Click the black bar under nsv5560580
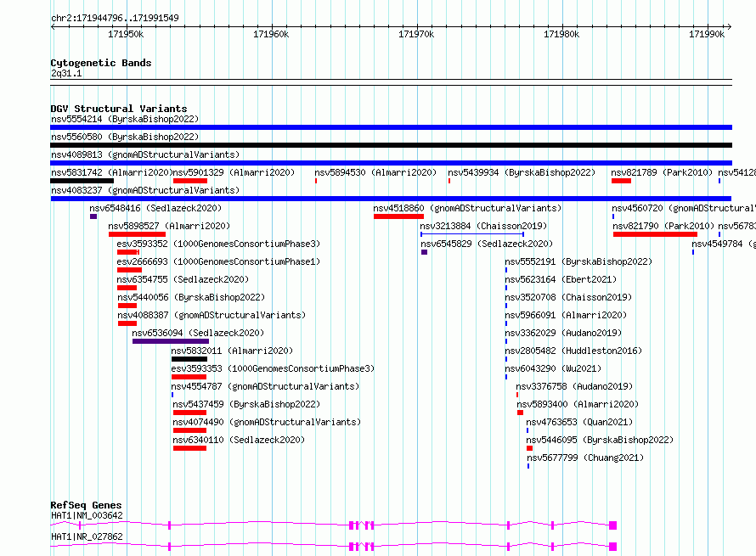The width and height of the screenshot is (756, 556). pyautogui.click(x=391, y=145)
